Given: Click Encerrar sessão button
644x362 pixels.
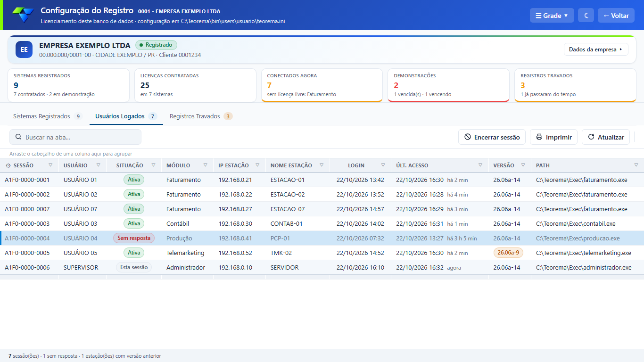Looking at the screenshot, I should click(492, 137).
